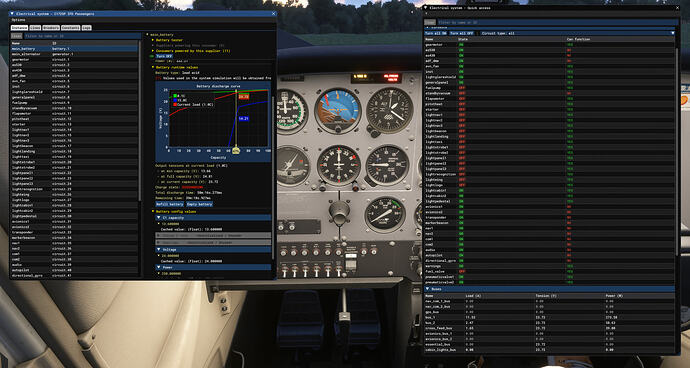Select gearmotor row in instance list
Screen dimensions: 690x368
click(74, 59)
